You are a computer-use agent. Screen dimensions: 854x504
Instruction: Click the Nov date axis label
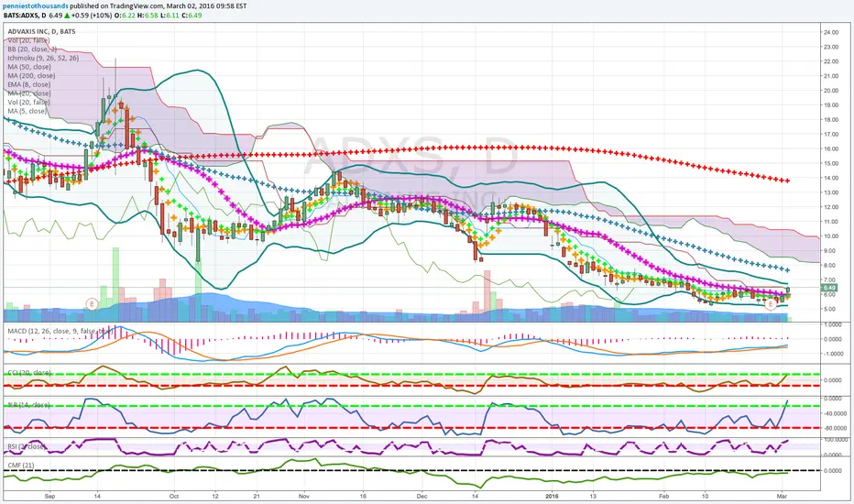(304, 497)
